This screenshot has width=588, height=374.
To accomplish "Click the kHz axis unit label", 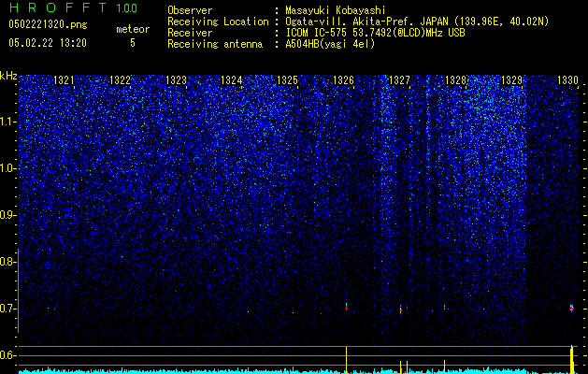I will tap(8, 76).
